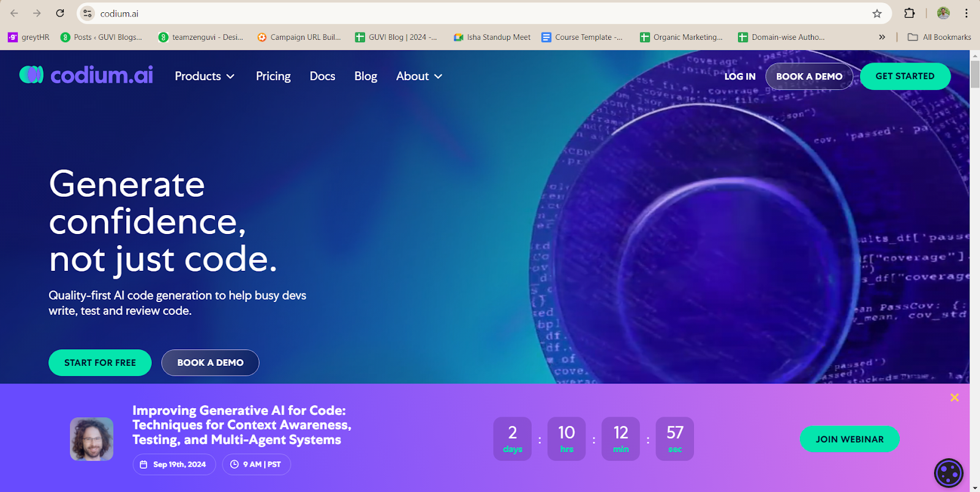Open the Chrome profile avatar
The width and height of the screenshot is (980, 492).
943,13
